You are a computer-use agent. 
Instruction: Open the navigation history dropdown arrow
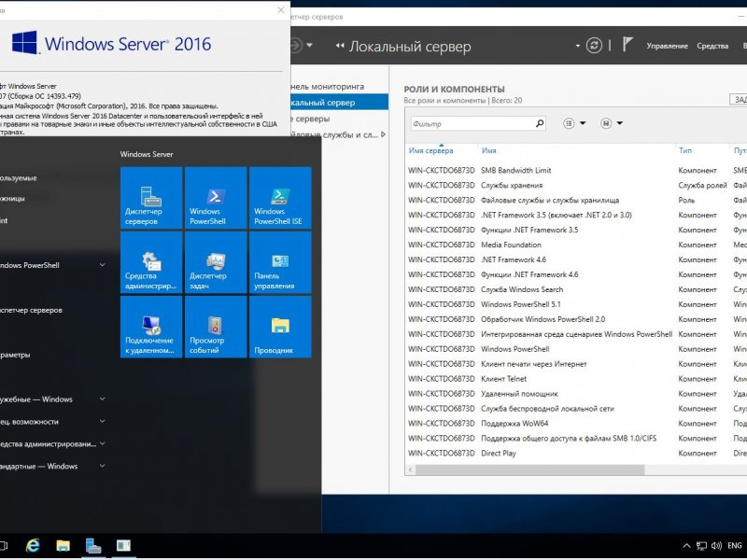[x=310, y=46]
